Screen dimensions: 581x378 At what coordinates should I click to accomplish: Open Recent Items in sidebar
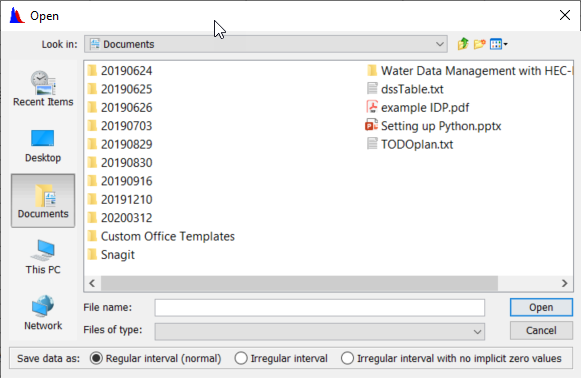(43, 89)
